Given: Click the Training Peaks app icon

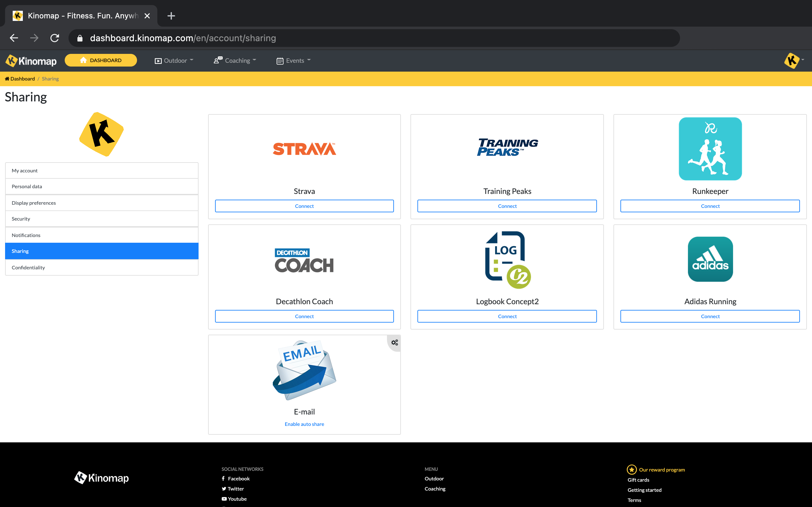Looking at the screenshot, I should tap(507, 148).
